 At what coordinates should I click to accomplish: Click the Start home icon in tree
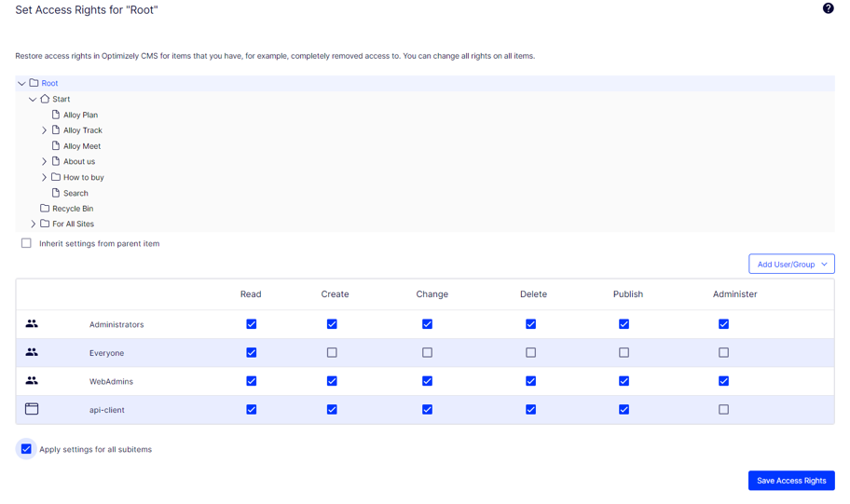point(44,99)
